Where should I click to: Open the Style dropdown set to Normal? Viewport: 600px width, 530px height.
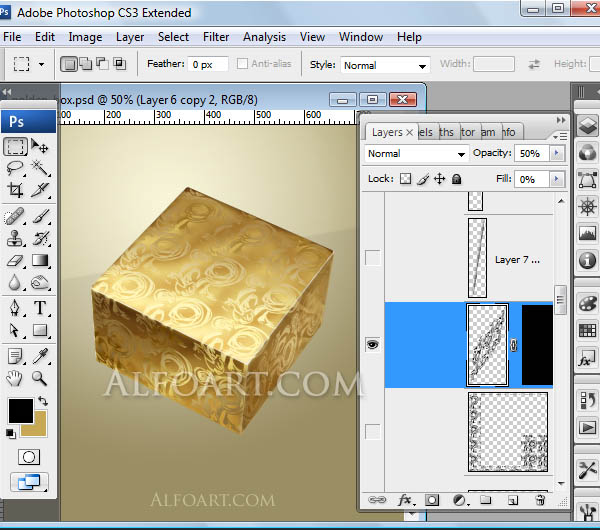point(385,65)
